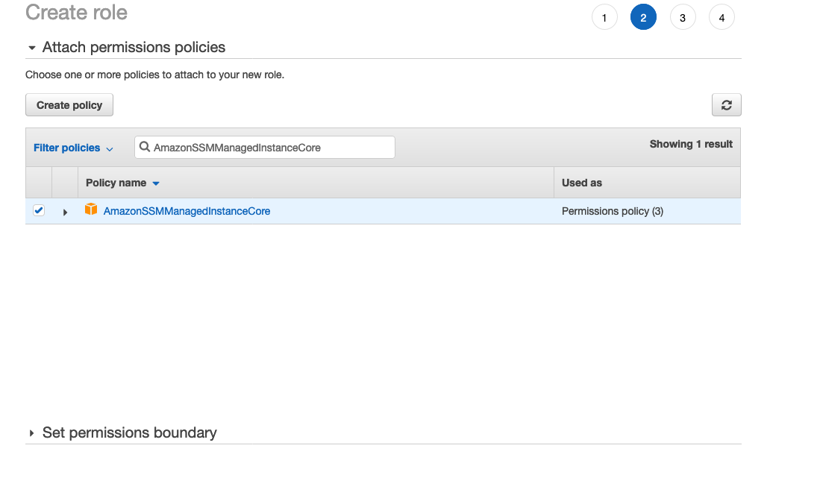Screen dimensions: 817x504
Task: Click the magnifier icon in search box
Action: 145,147
